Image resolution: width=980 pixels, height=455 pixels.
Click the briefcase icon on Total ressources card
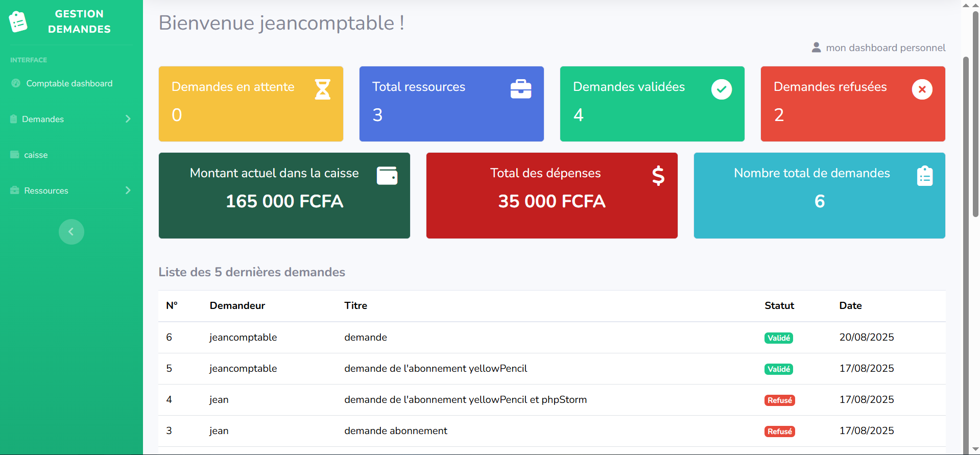click(521, 89)
